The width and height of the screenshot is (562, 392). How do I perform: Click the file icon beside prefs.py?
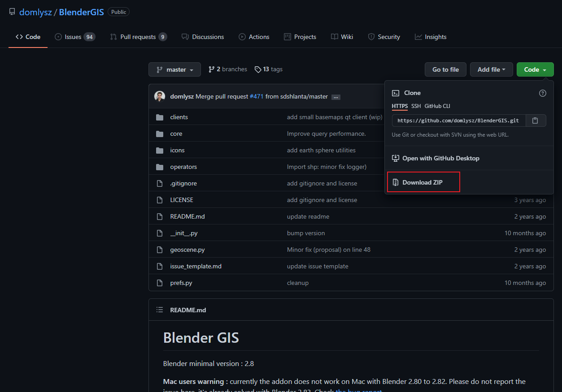coord(159,283)
